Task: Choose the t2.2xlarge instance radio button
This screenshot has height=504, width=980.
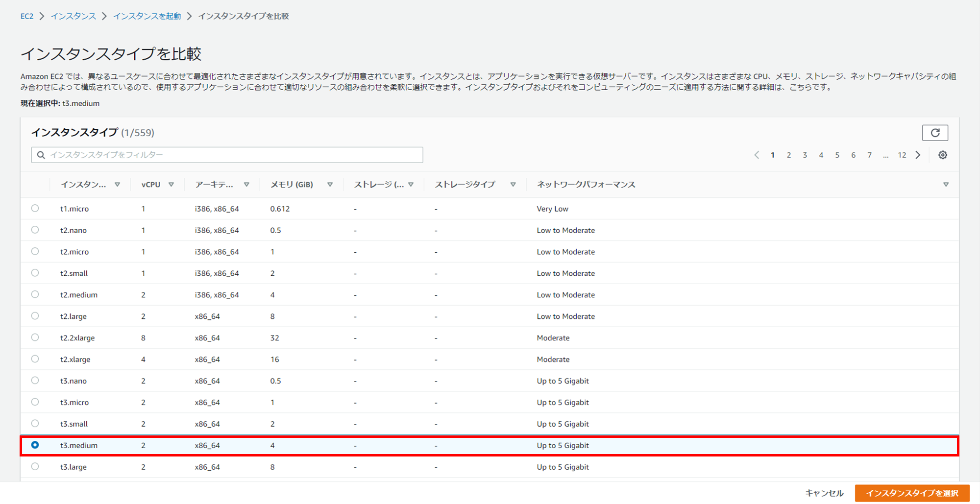Action: [x=35, y=337]
